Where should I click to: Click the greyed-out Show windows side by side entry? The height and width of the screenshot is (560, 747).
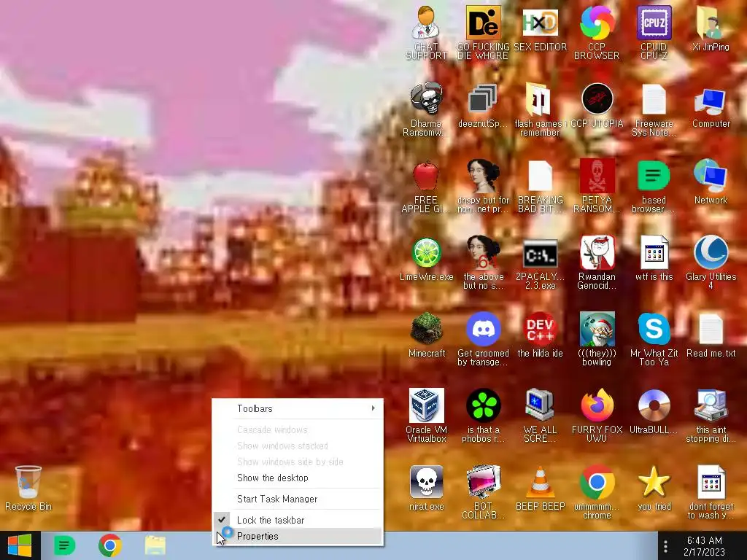(x=298, y=462)
